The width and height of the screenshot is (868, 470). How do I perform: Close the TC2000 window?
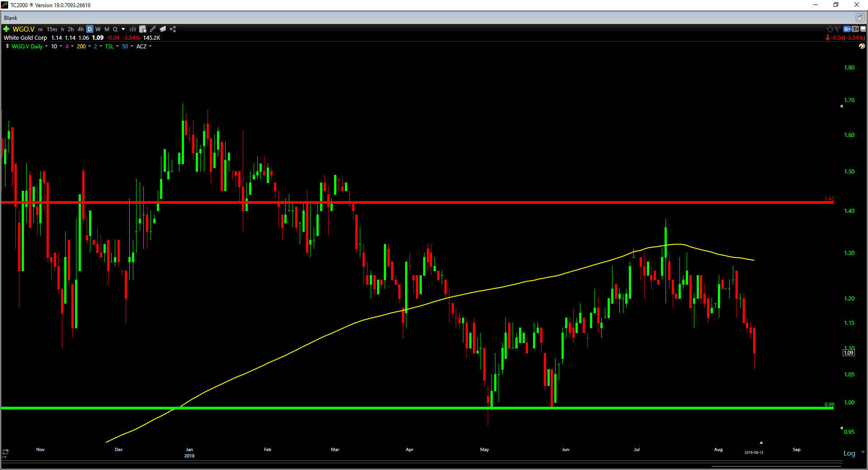857,5
